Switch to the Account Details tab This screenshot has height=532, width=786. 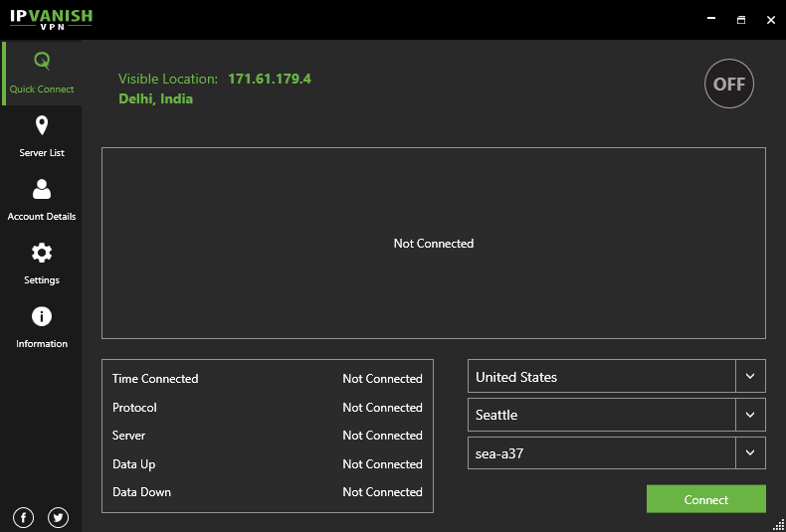[42, 200]
